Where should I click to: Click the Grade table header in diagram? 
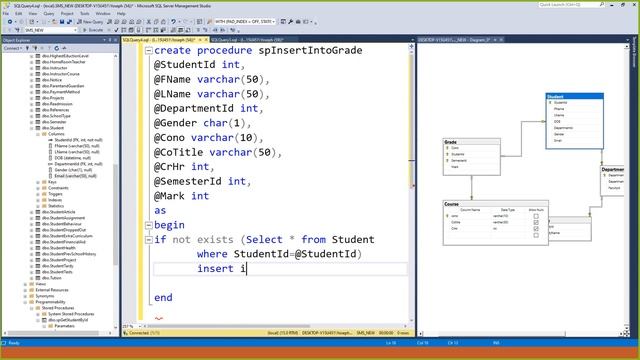(471, 142)
